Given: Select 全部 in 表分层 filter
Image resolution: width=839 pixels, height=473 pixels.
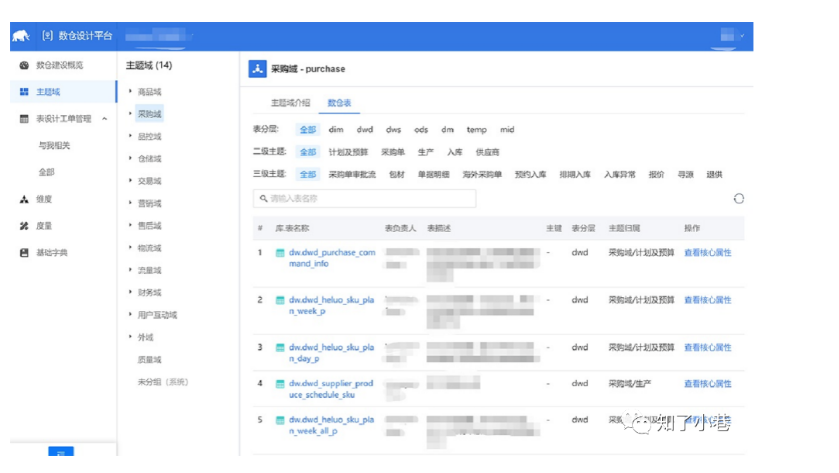Looking at the screenshot, I should click(308, 129).
